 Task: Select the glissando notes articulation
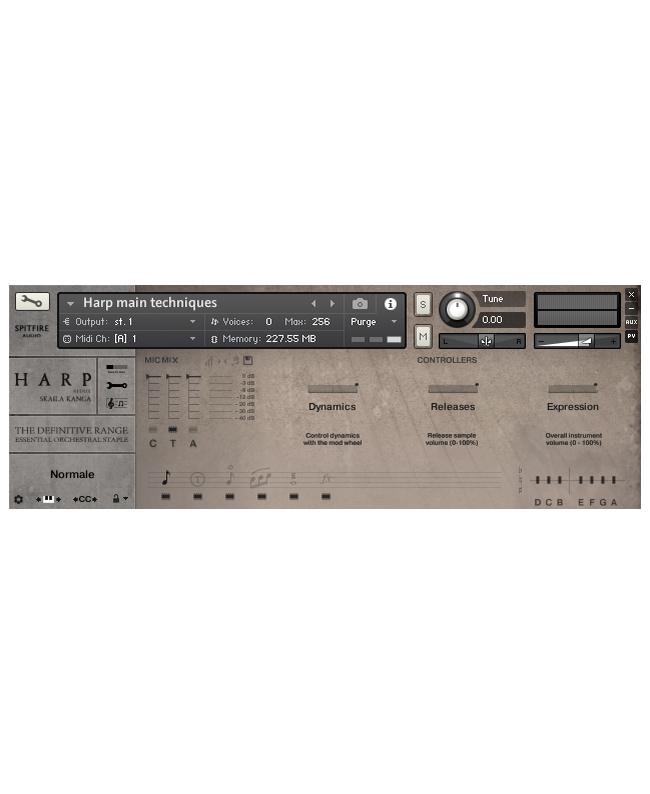click(261, 479)
